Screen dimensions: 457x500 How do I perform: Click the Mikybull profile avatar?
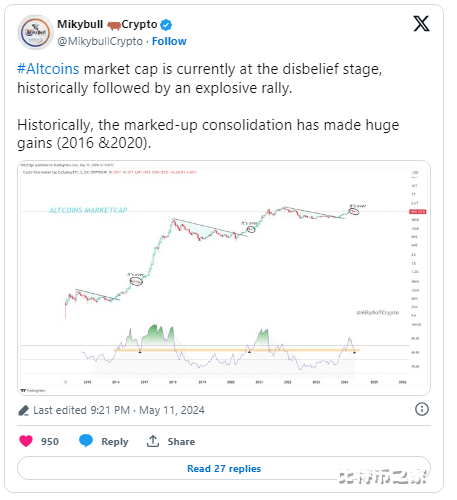click(x=35, y=32)
